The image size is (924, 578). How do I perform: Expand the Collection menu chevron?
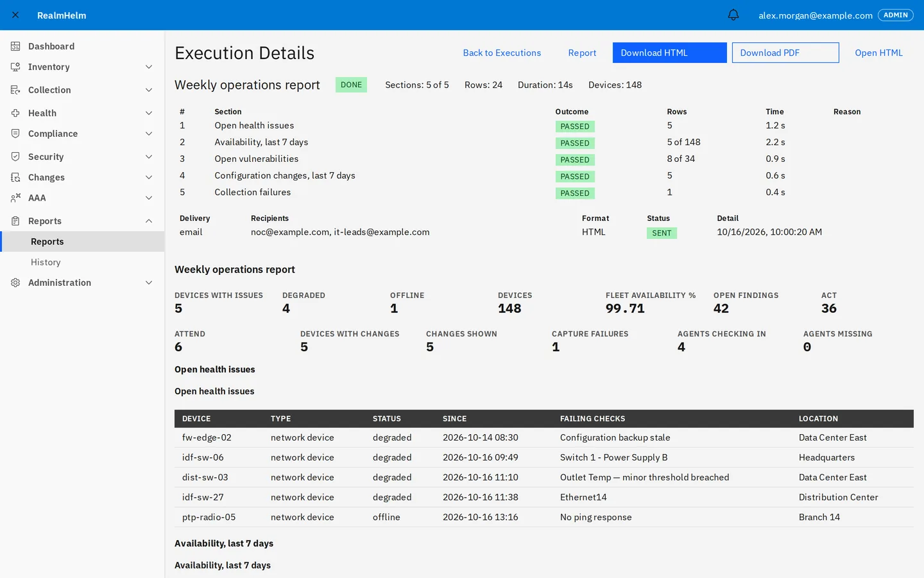click(x=149, y=90)
